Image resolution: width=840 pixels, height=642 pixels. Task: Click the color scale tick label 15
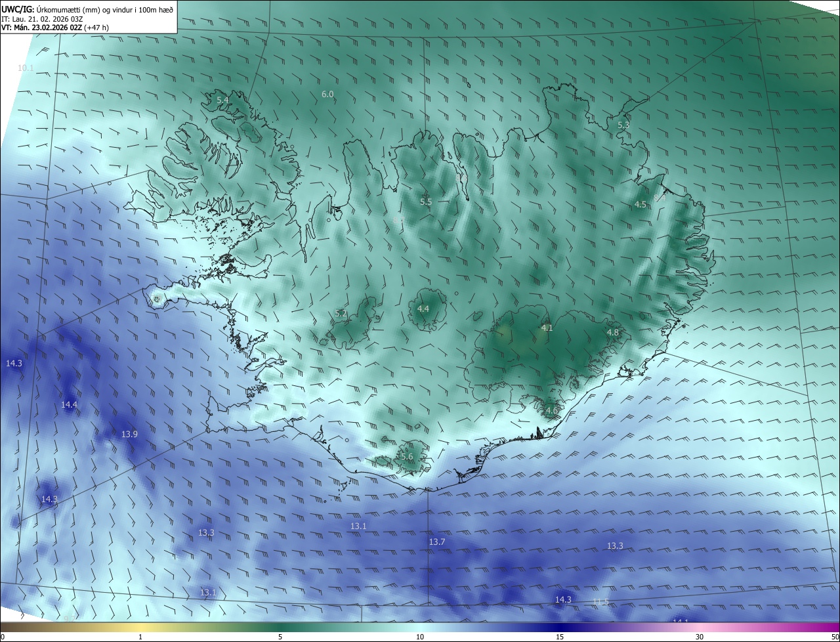(x=560, y=637)
